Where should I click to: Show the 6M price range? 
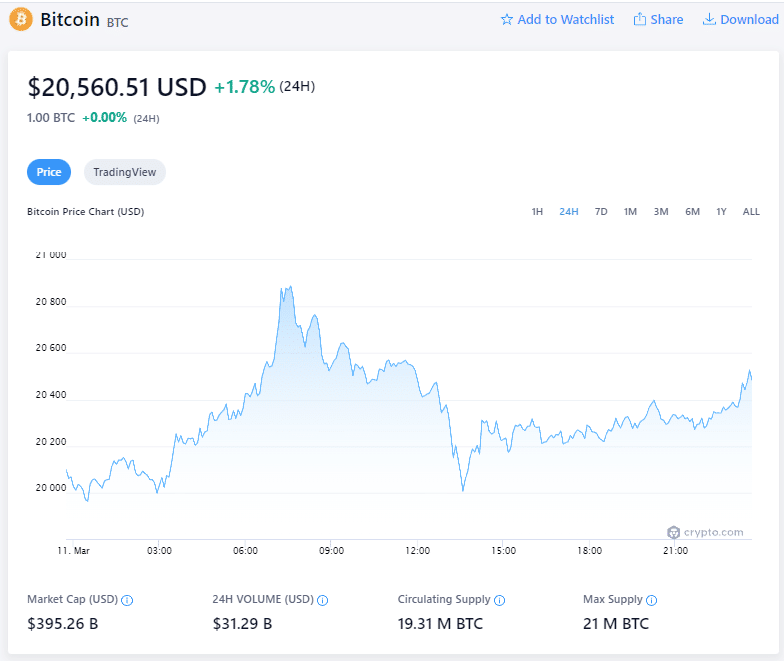(x=692, y=212)
